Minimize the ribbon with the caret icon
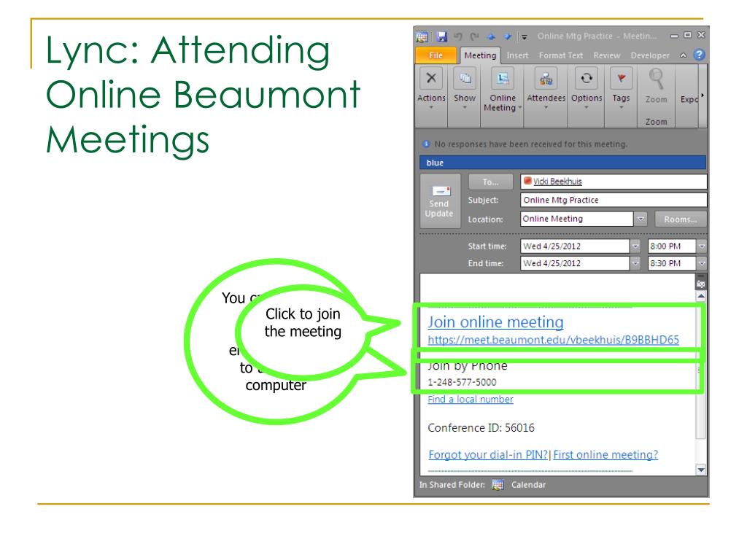The width and height of the screenshot is (747, 560). [683, 55]
